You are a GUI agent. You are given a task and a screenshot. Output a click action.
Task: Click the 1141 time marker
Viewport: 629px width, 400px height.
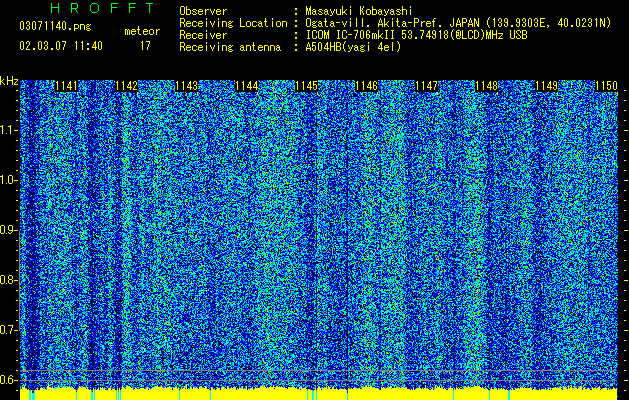pos(66,86)
